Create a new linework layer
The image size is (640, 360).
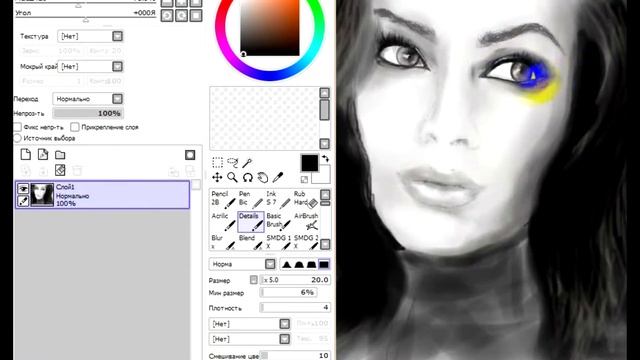coord(43,154)
